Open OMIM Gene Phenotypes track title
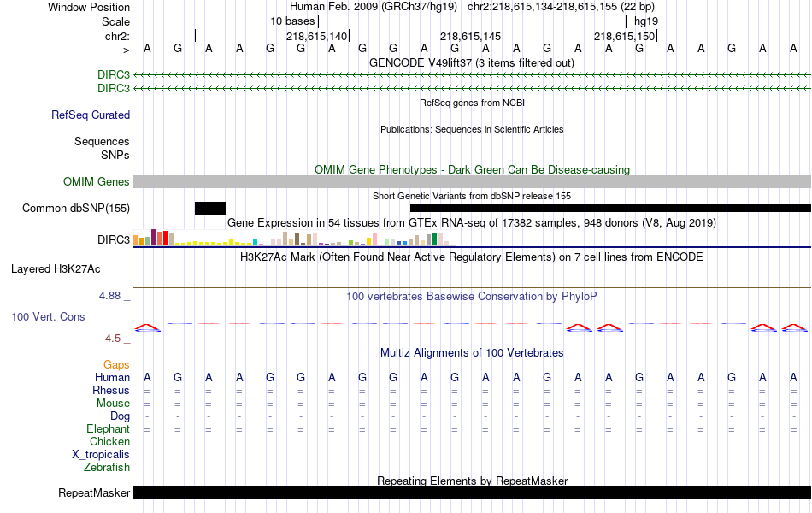 tap(472, 169)
